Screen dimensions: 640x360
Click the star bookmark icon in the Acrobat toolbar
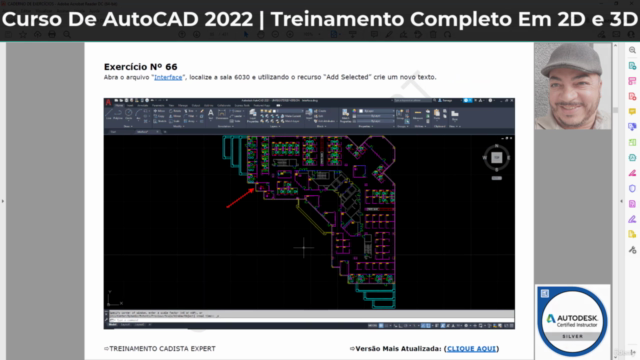pos(23,35)
